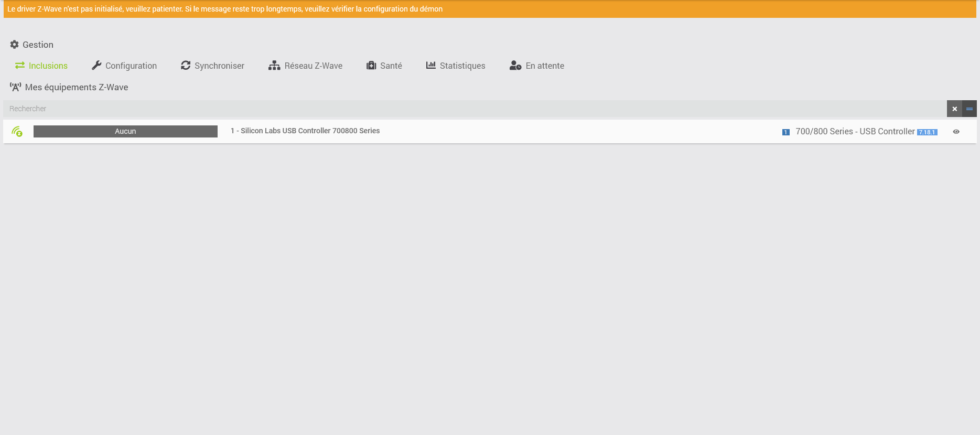
Task: Clear the search with the X button
Action: 954,109
